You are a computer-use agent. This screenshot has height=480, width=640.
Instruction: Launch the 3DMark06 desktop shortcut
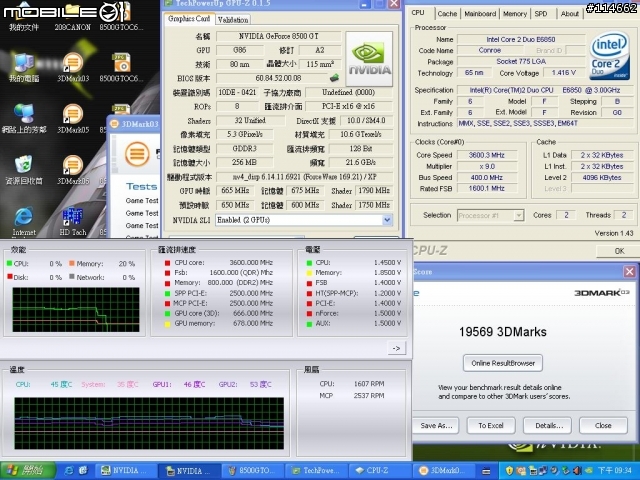point(73,170)
